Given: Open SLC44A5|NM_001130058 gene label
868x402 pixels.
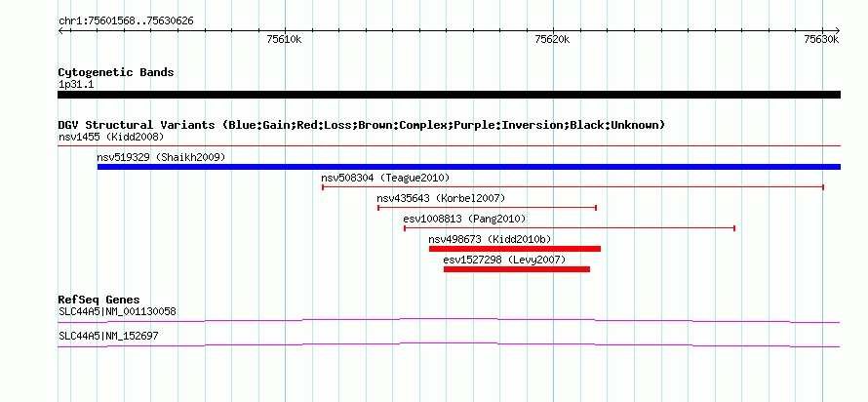Looking at the screenshot, I should (117, 311).
